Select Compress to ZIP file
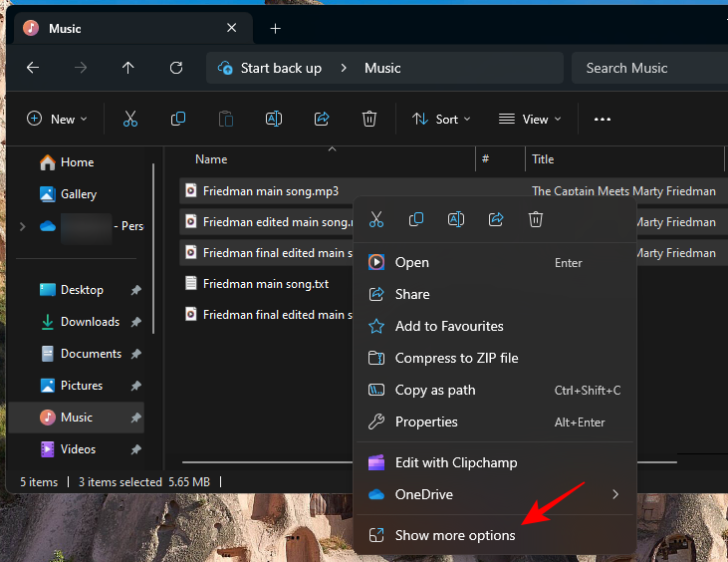 click(456, 358)
